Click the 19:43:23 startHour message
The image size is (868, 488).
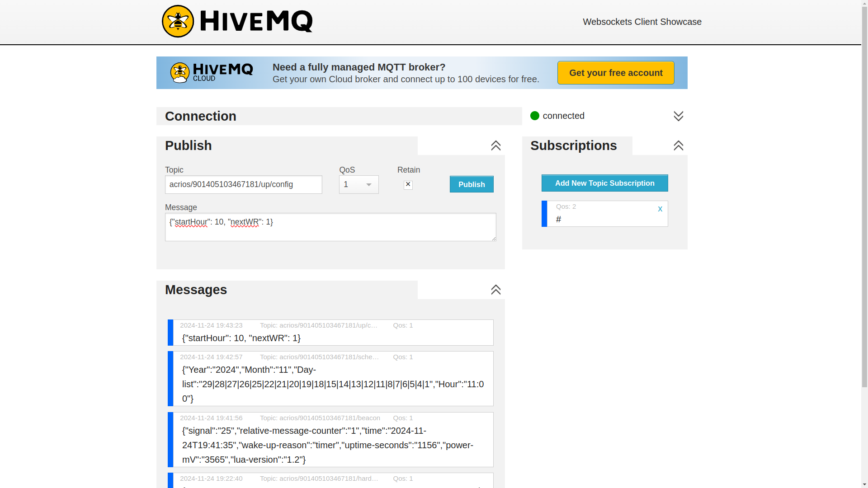coord(330,333)
